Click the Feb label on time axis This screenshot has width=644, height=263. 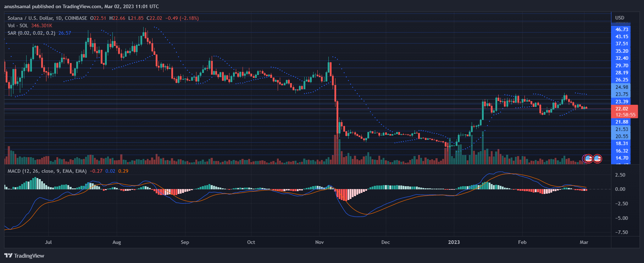point(522,242)
